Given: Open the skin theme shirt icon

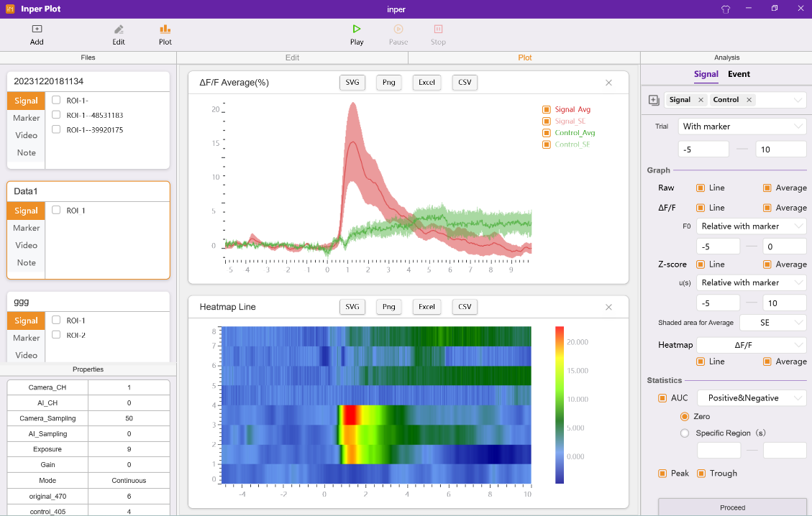Looking at the screenshot, I should coord(726,9).
